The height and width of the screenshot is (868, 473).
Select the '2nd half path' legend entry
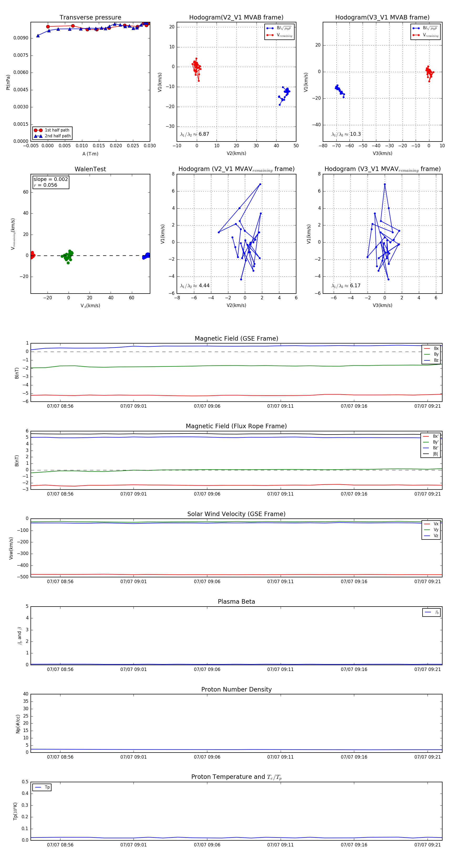[x=52, y=136]
